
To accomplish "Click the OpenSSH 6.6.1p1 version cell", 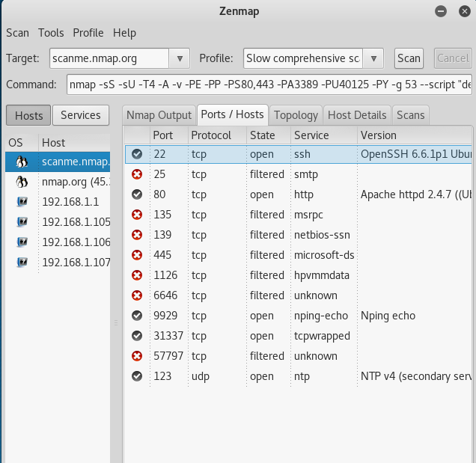I will pos(415,154).
